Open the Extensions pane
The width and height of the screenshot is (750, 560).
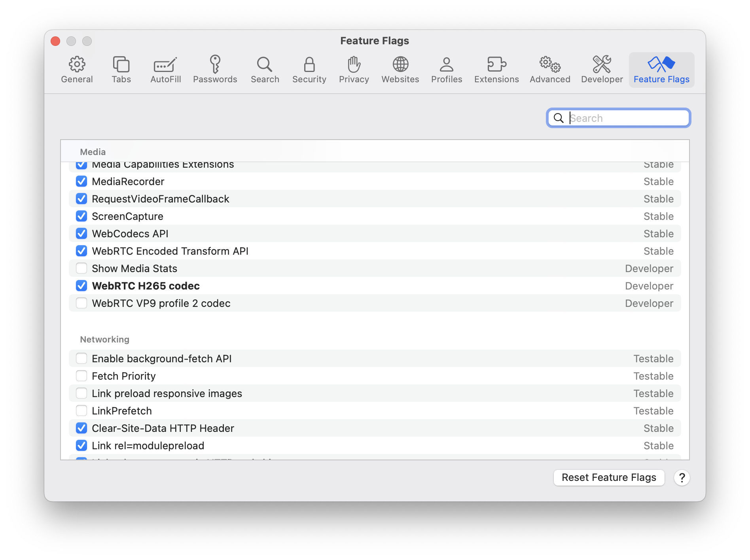click(496, 70)
